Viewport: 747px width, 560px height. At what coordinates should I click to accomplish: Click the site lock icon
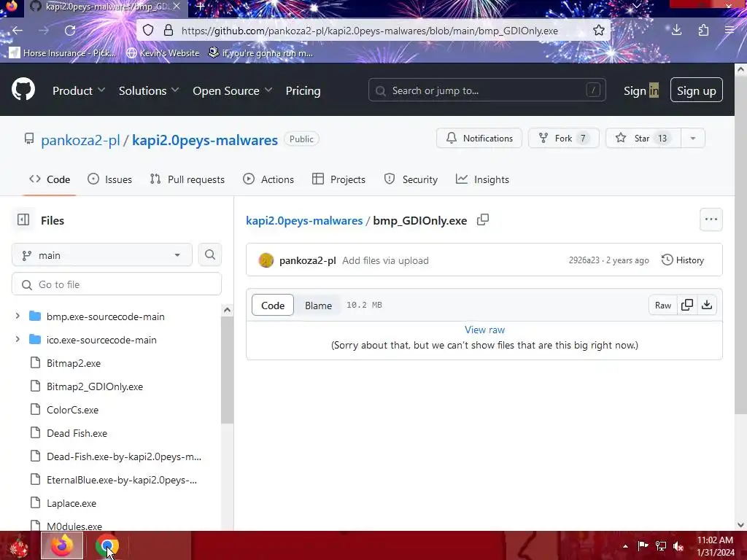[169, 31]
